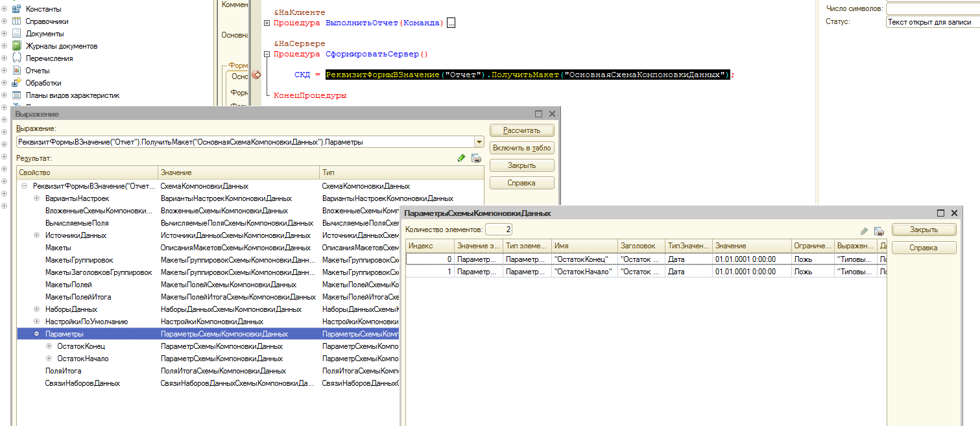
Task: Expand collapsed ВыполнитьОтчет procedure in code
Action: point(267,23)
